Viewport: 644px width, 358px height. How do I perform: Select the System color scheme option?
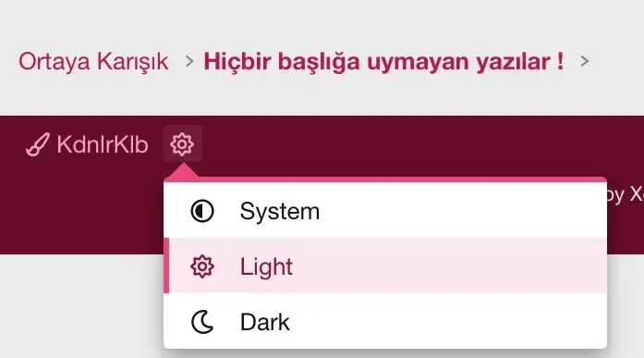(385, 211)
